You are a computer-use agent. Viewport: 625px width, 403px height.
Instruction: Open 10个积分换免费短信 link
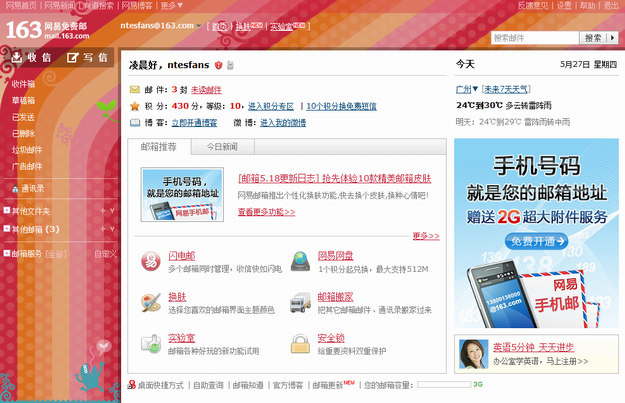(341, 106)
